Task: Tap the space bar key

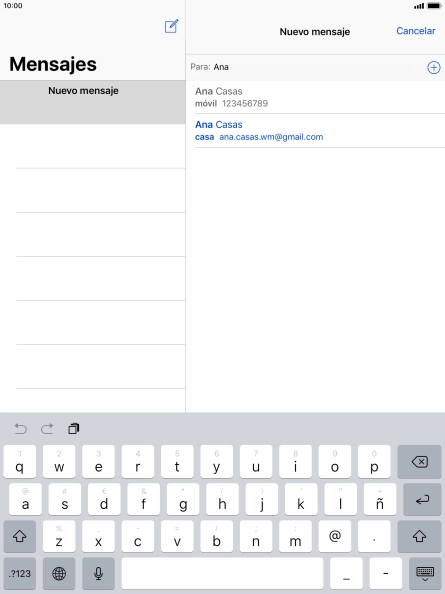Action: click(222, 573)
